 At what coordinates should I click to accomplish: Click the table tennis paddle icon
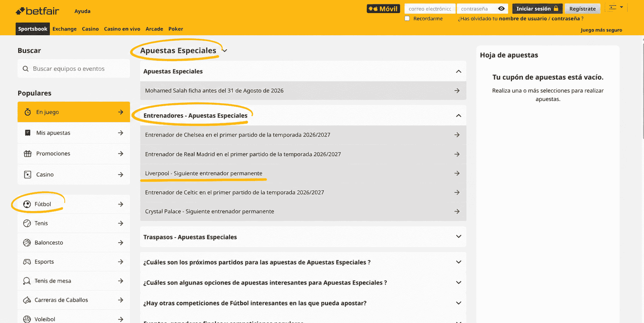point(27,281)
